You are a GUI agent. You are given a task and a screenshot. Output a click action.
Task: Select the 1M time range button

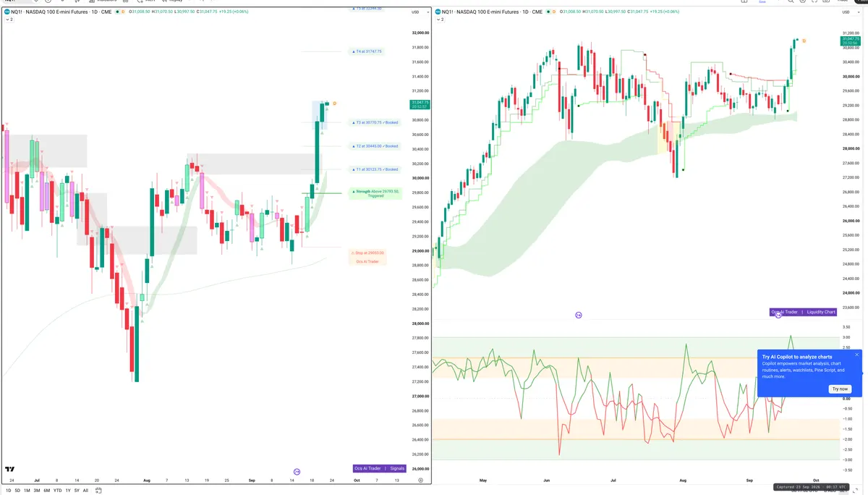pos(27,491)
